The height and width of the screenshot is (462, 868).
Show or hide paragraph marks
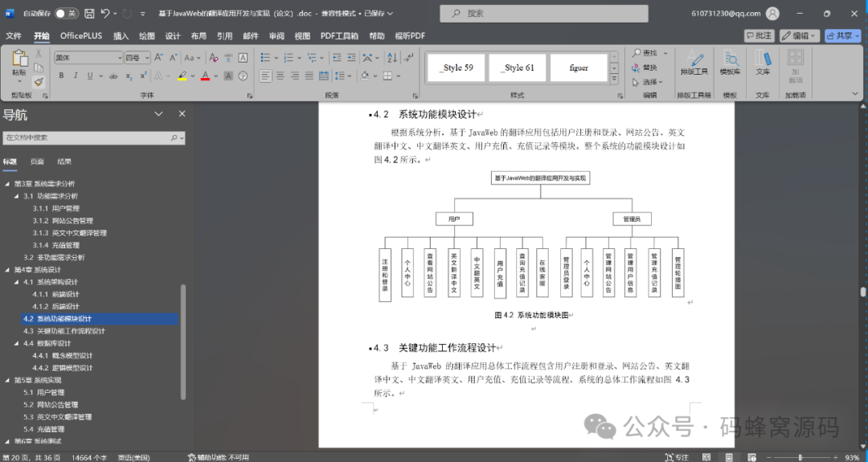(x=408, y=58)
